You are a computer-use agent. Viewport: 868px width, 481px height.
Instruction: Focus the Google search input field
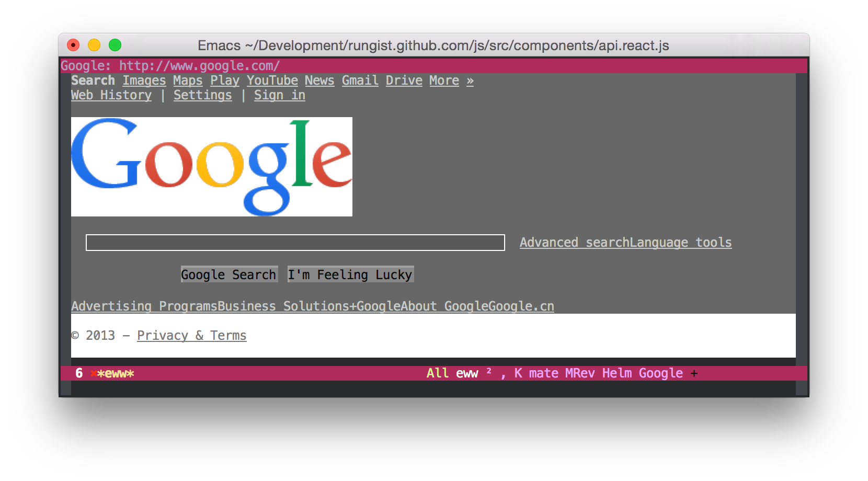295,243
